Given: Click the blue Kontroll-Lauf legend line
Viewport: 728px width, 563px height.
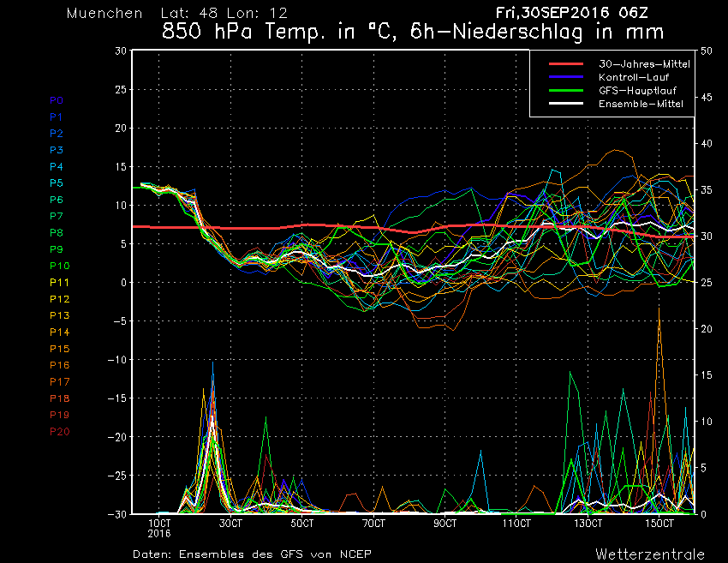Looking at the screenshot, I should pyautogui.click(x=559, y=77).
